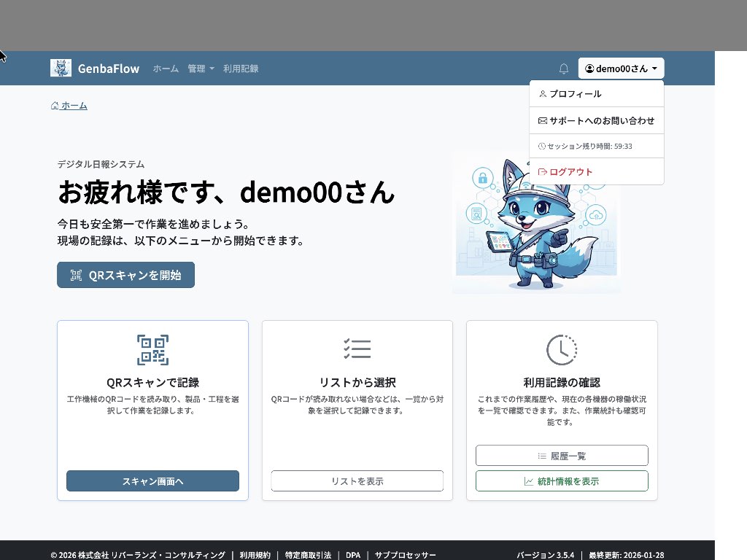The height and width of the screenshot is (560, 747).
Task: Open ホーム in top navigation
Action: click(x=166, y=69)
